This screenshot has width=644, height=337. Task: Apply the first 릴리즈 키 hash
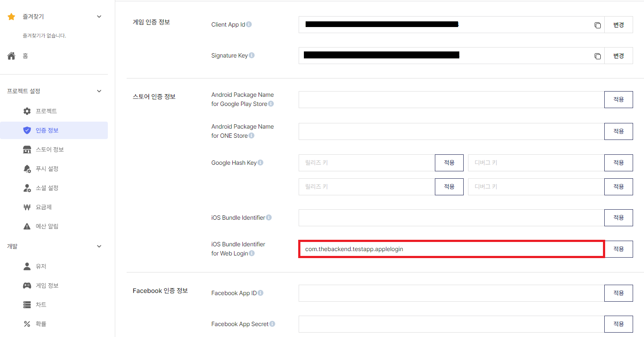(x=449, y=163)
